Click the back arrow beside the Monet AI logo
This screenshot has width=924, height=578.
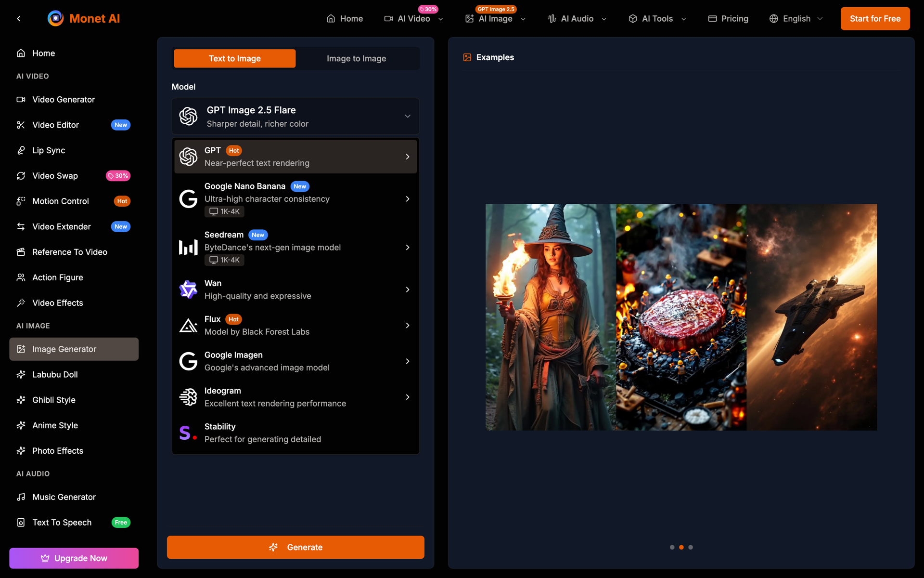click(19, 19)
